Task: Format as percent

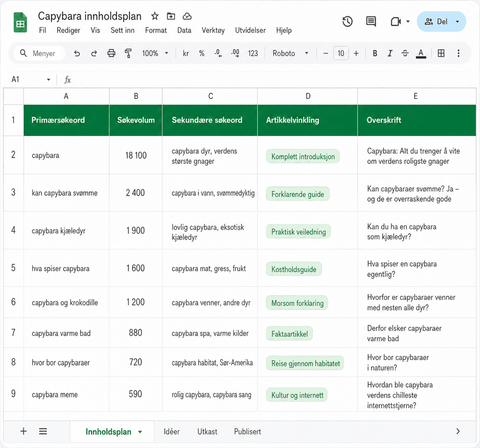Action: point(202,53)
